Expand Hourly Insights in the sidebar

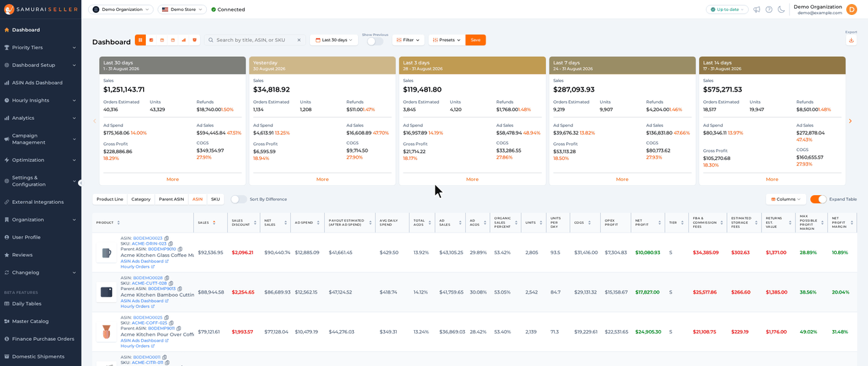(x=41, y=100)
